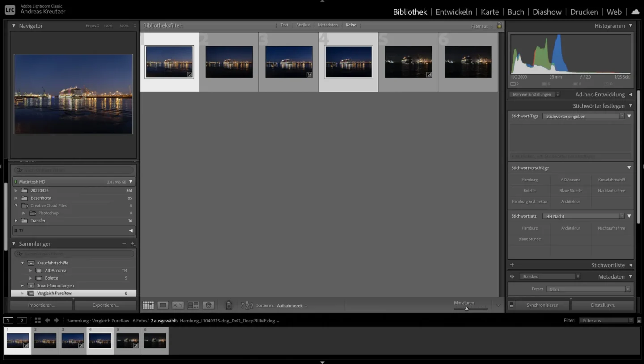Expand the Photoshop folder in Creative Cloud Files
The image size is (644, 364).
(24, 213)
